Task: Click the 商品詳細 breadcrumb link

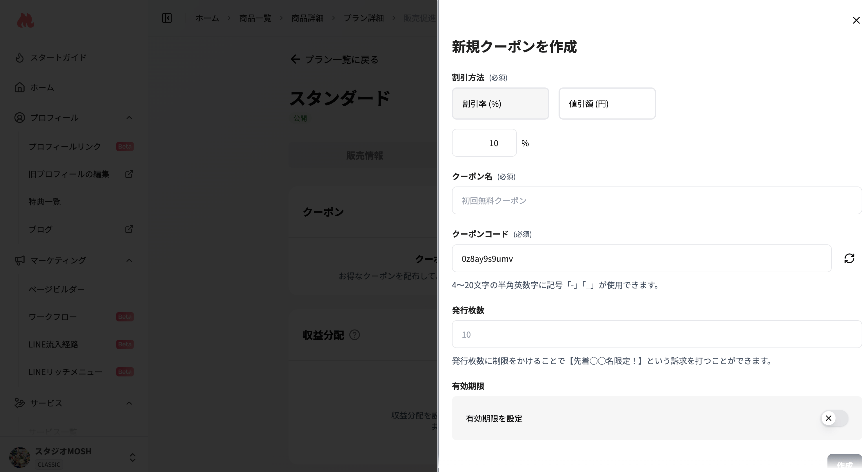Action: tap(307, 18)
